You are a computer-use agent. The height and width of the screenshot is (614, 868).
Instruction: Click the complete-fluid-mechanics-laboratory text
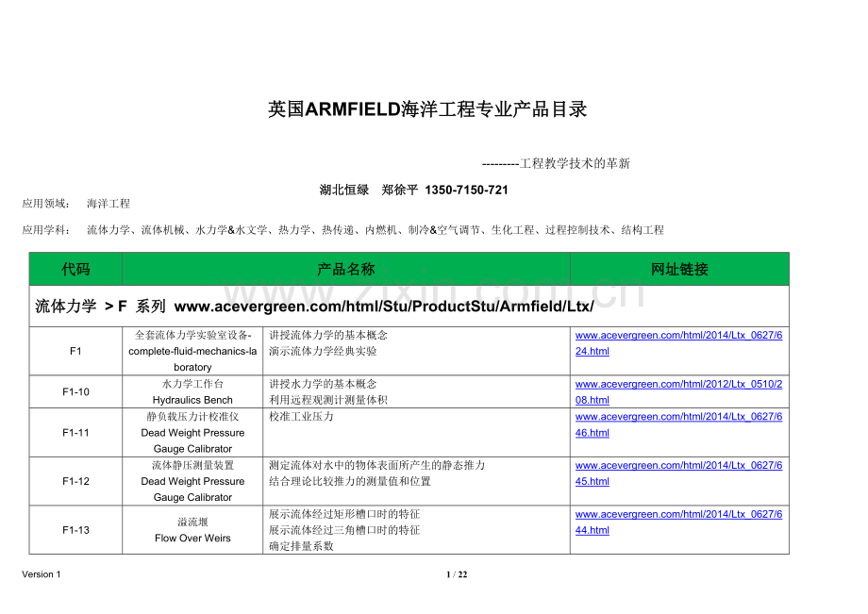coord(192,359)
